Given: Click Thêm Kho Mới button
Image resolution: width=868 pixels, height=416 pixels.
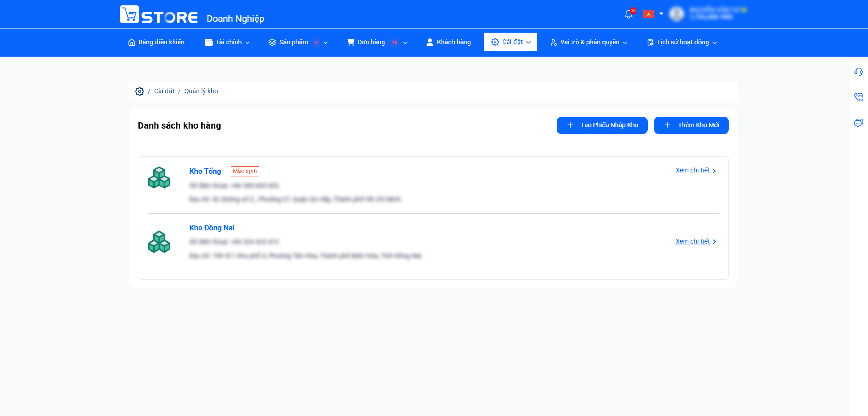Looking at the screenshot, I should coord(691,125).
